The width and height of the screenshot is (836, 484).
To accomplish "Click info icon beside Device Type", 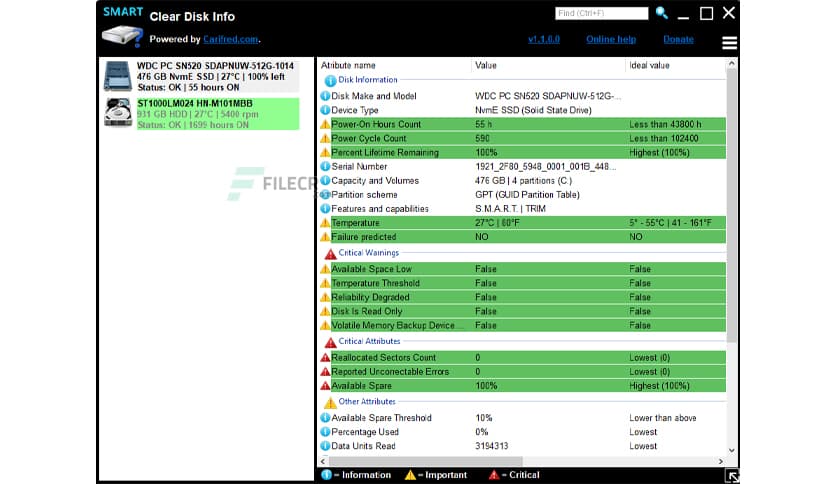I will pos(325,110).
